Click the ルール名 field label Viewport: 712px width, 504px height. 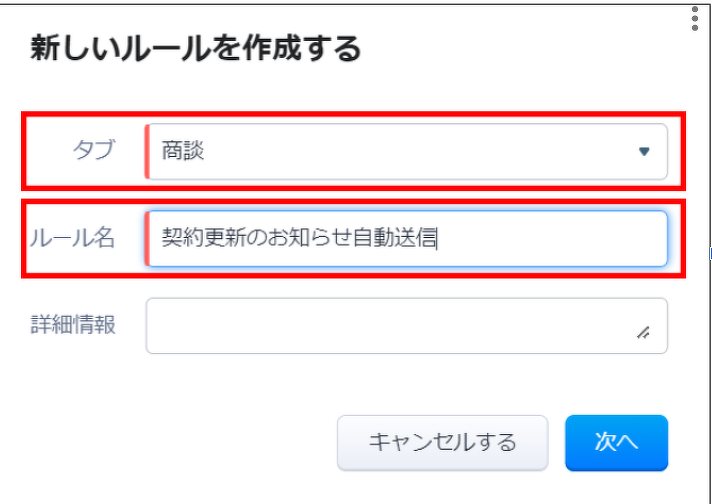(72, 238)
